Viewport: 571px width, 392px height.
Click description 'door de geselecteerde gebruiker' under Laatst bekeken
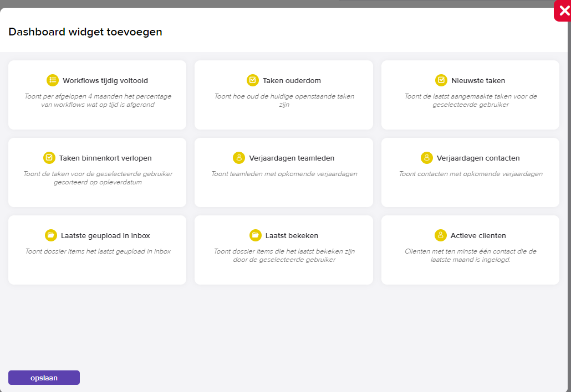coord(284,260)
